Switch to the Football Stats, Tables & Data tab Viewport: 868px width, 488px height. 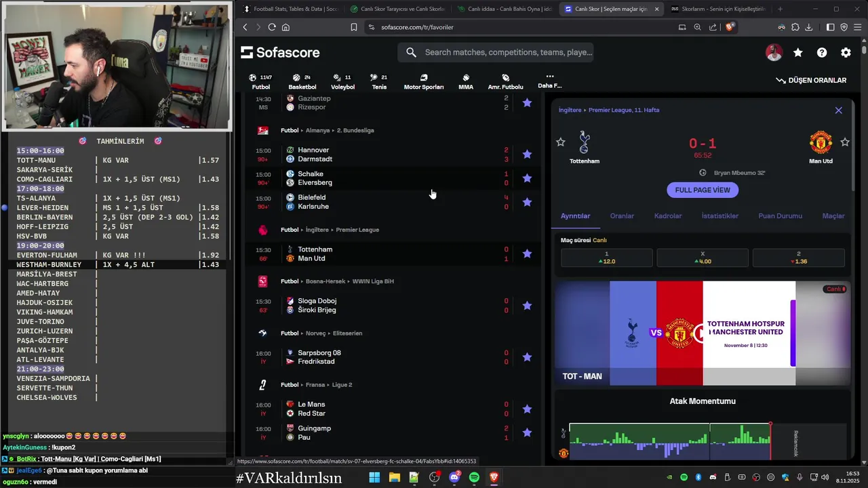pos(290,9)
